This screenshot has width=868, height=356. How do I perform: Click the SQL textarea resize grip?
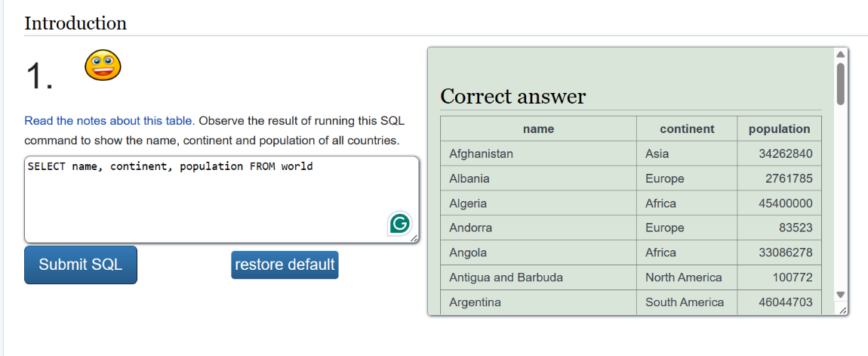click(414, 238)
